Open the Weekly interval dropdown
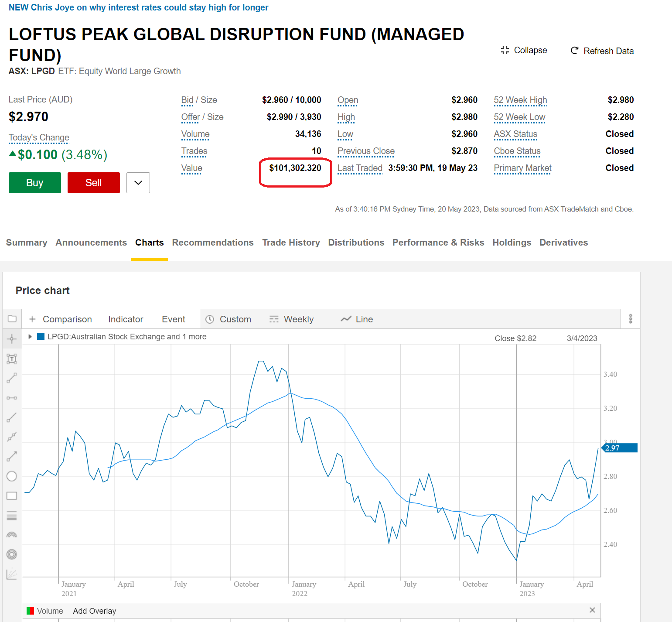The height and width of the screenshot is (622, 672). click(x=291, y=319)
